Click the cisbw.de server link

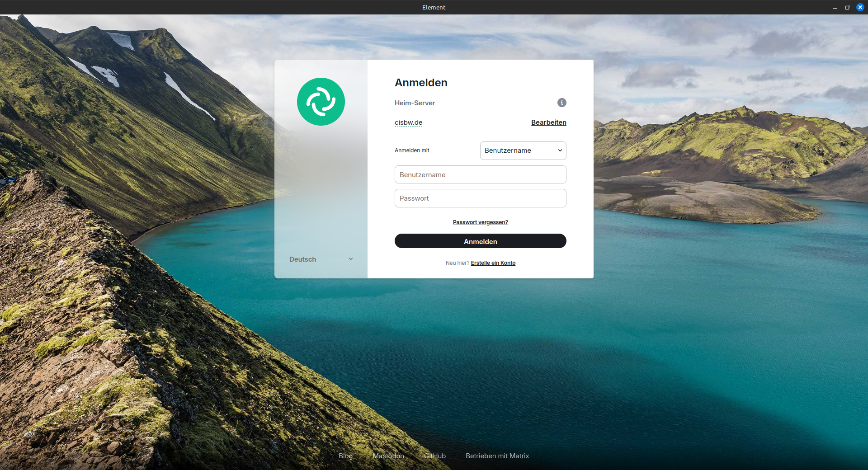click(x=408, y=122)
